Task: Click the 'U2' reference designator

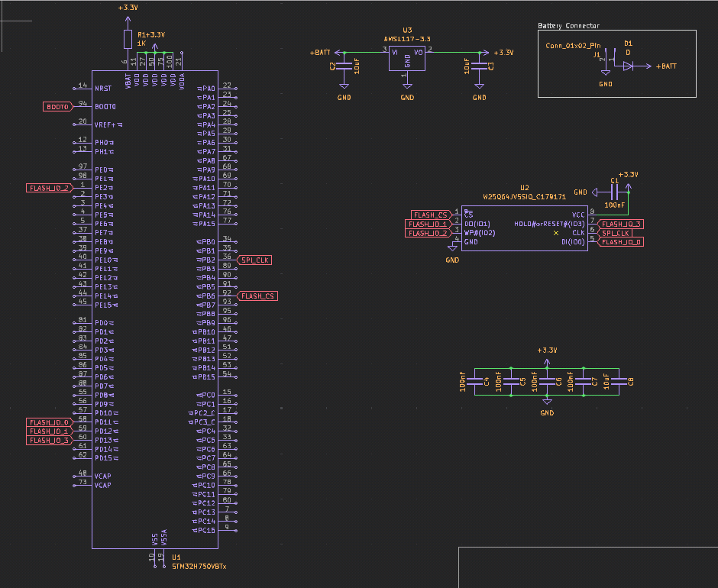Action: click(x=524, y=188)
